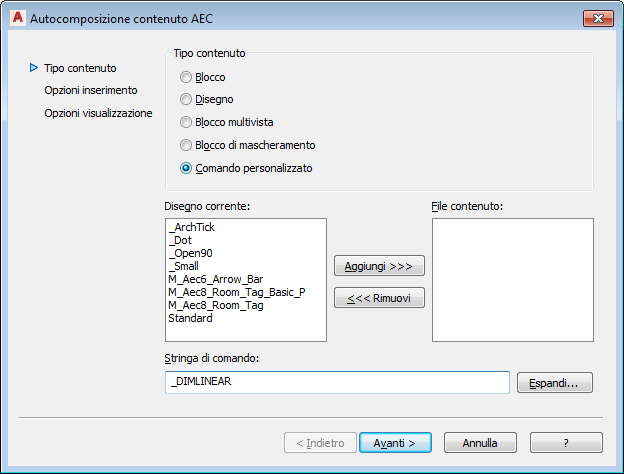The height and width of the screenshot is (474, 624).
Task: Open the Tipo contenuto wizard step
Action: click(80, 68)
